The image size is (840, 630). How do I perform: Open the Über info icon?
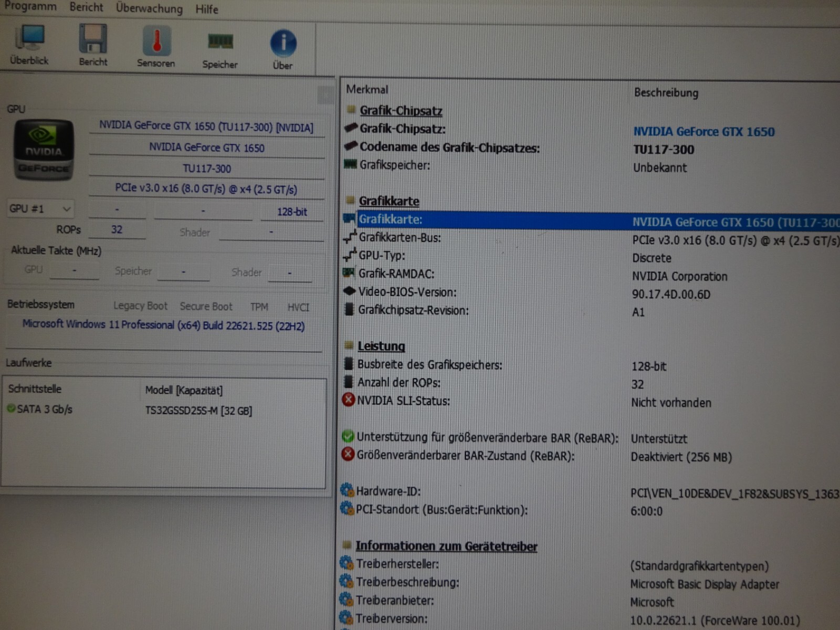click(283, 49)
